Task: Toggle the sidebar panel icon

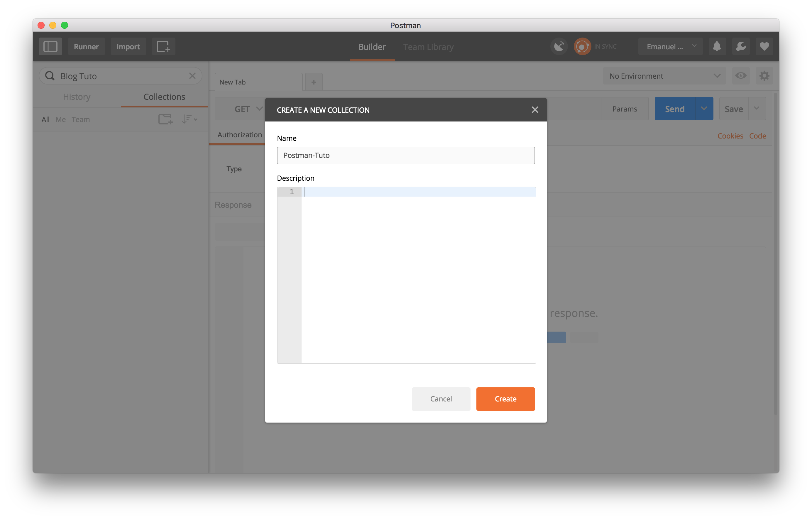Action: (x=50, y=47)
